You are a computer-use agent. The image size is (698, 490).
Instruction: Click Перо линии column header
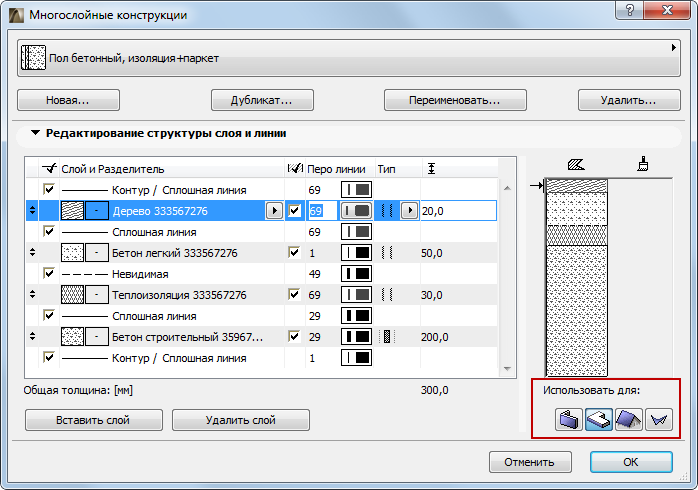click(336, 169)
